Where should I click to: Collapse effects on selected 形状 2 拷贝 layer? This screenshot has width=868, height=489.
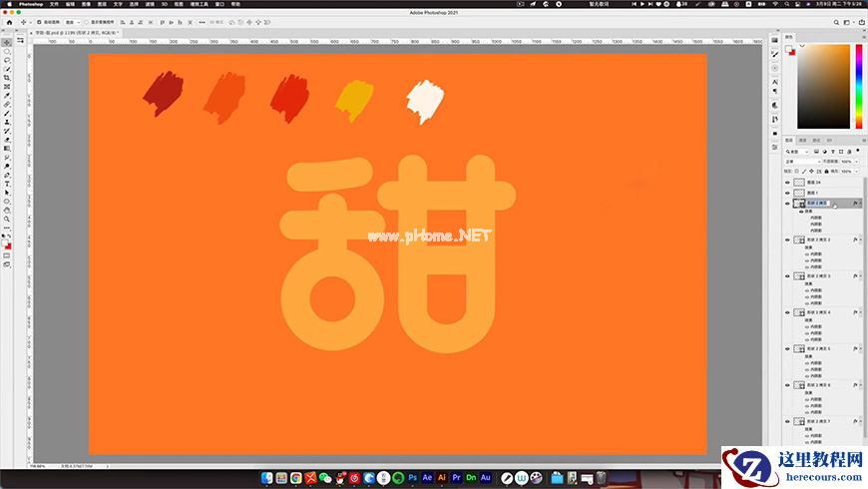pos(860,204)
